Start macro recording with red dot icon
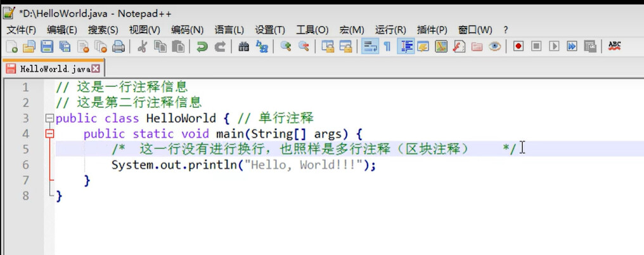The width and height of the screenshot is (644, 255). tap(518, 46)
